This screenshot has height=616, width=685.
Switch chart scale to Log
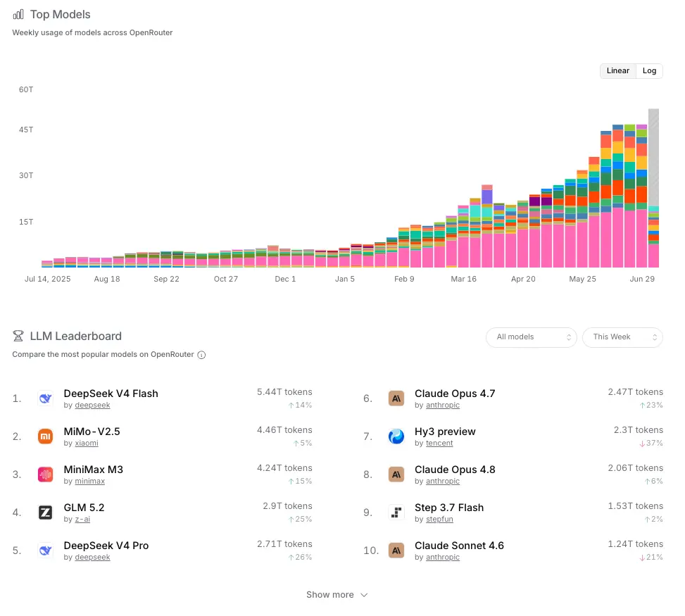[x=649, y=71]
